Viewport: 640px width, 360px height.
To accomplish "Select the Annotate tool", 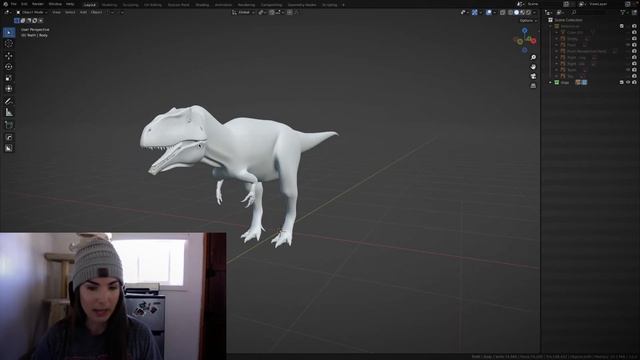I will click(x=9, y=101).
